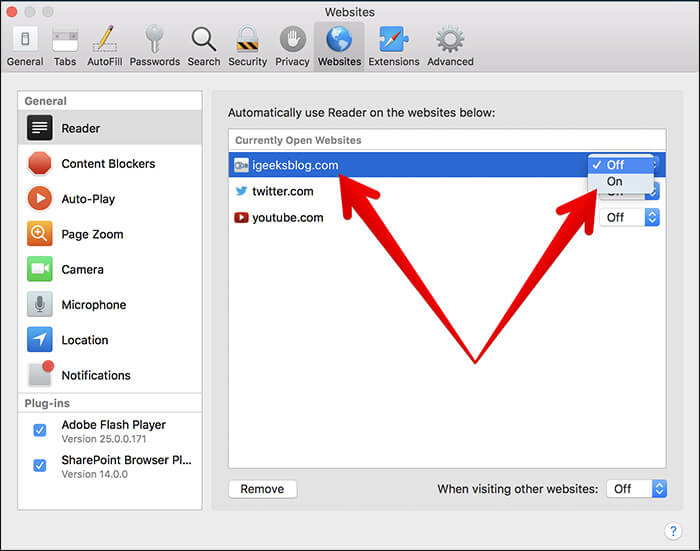
Task: Click the Content Blockers stop-sign icon
Action: [39, 163]
